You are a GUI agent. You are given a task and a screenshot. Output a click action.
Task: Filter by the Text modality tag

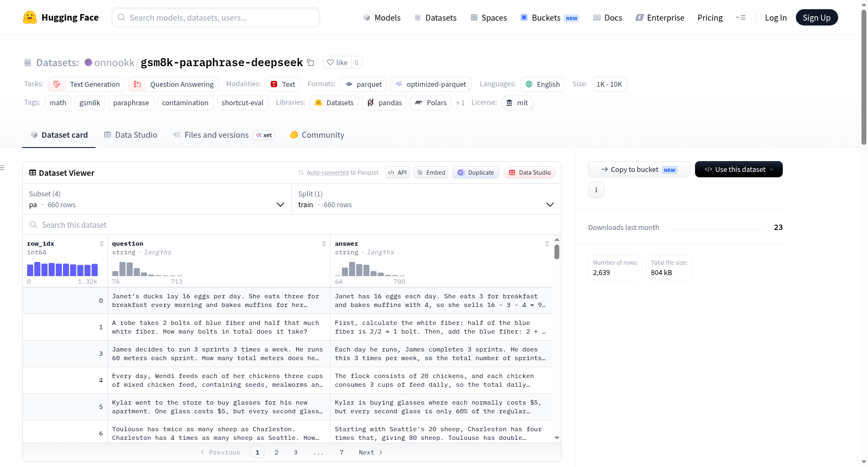click(x=283, y=84)
